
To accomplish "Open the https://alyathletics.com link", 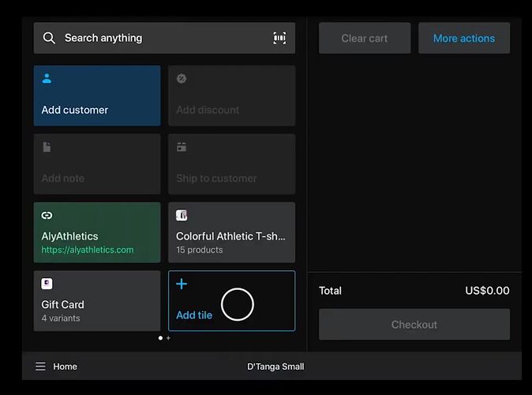I will 88,250.
